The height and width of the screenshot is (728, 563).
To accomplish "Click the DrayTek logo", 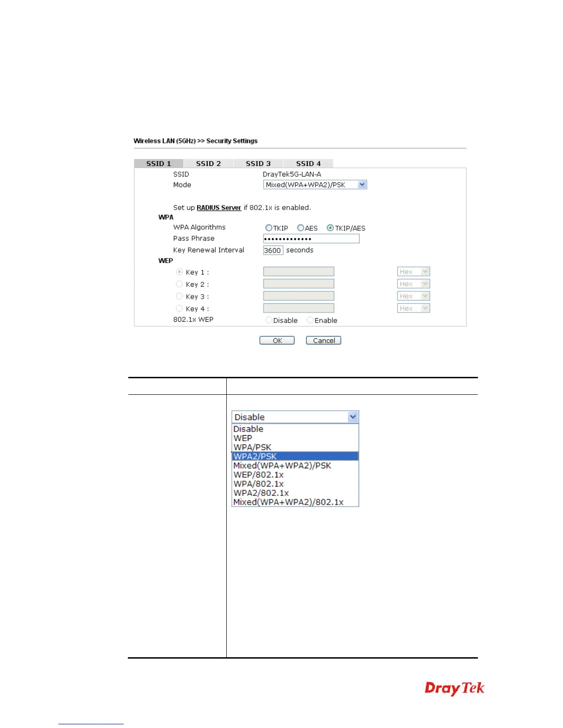I will click(x=454, y=688).
